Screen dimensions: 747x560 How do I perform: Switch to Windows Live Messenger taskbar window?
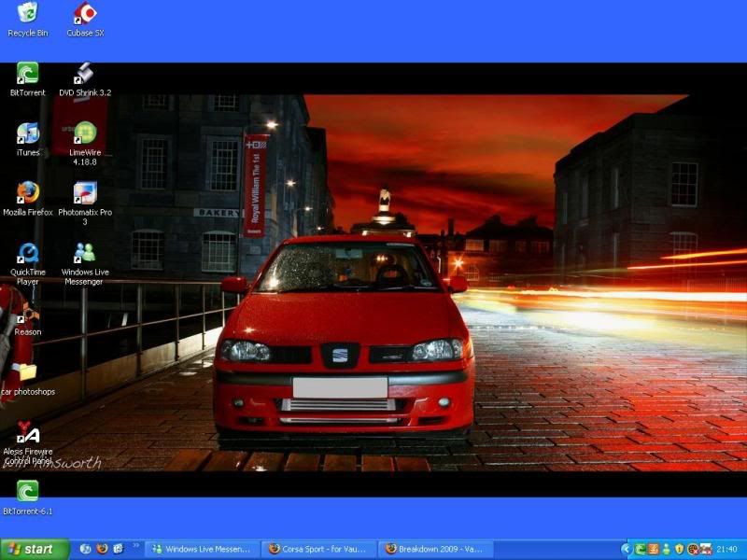201,550
